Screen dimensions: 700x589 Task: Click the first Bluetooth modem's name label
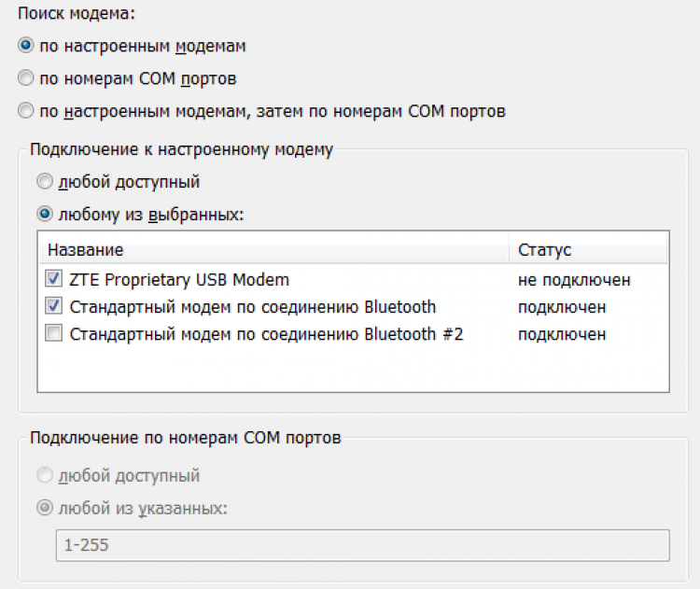click(x=252, y=306)
